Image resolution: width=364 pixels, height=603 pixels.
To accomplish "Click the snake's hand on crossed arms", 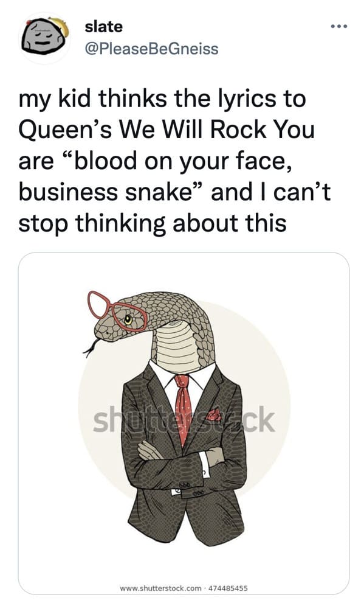I will click(x=149, y=450).
